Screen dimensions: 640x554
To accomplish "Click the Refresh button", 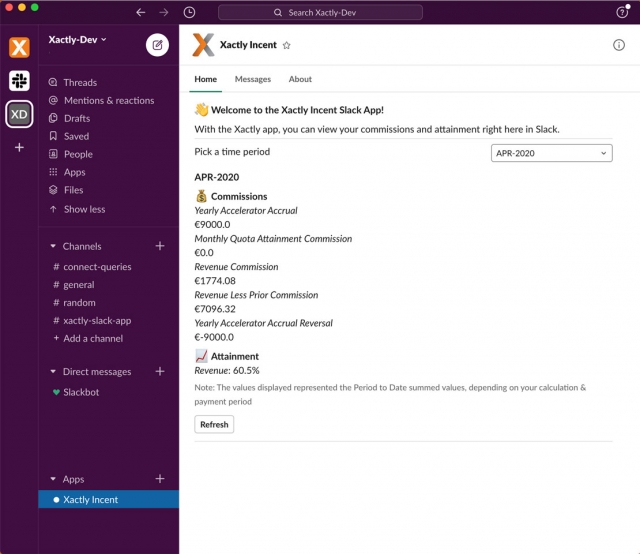I will 214,424.
